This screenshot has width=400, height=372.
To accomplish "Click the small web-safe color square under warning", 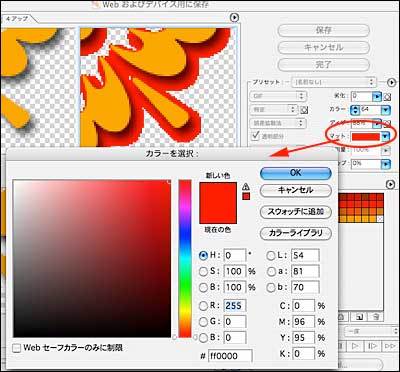I will tap(246, 196).
